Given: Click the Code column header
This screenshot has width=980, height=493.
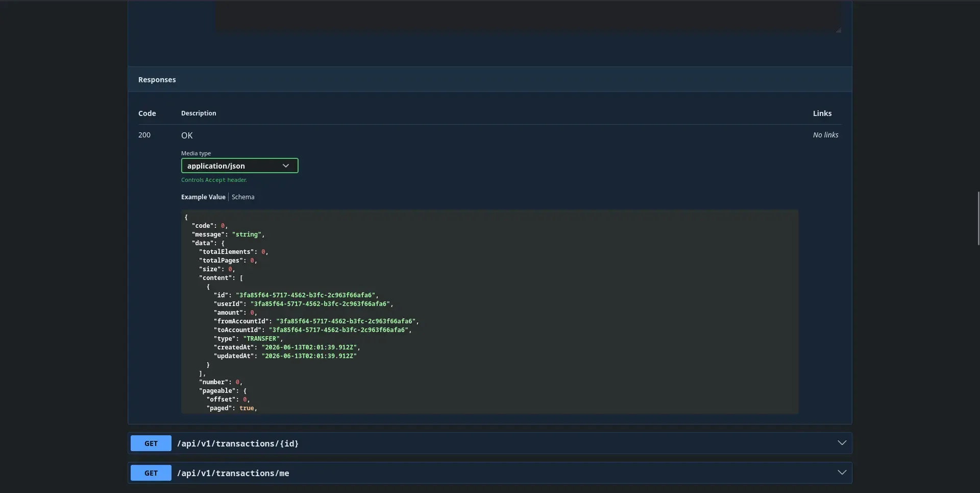Looking at the screenshot, I should tap(147, 113).
